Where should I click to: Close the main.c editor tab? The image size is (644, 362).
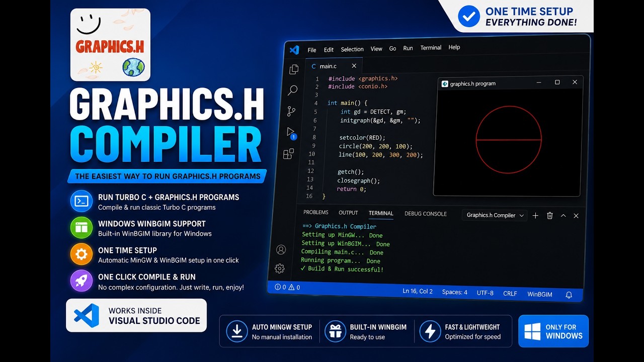click(354, 66)
